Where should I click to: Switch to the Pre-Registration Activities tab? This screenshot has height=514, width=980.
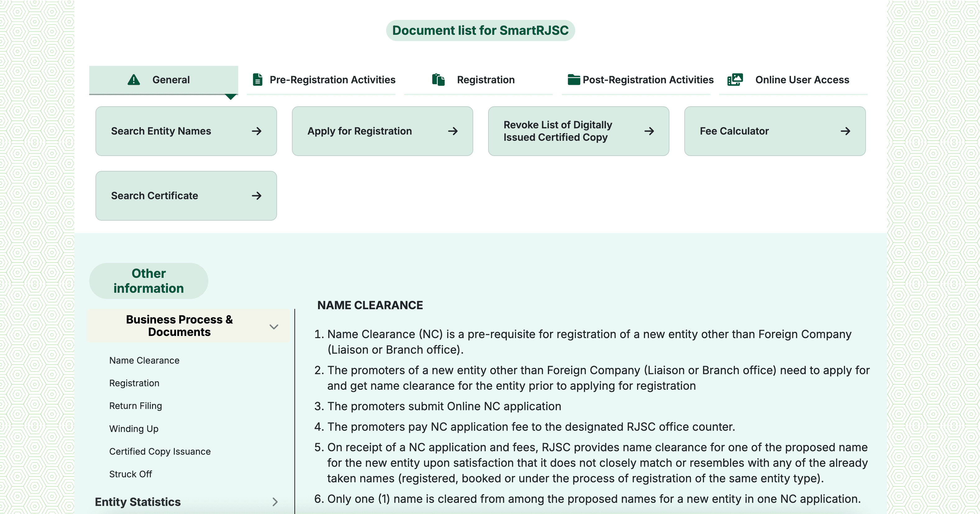(x=332, y=80)
